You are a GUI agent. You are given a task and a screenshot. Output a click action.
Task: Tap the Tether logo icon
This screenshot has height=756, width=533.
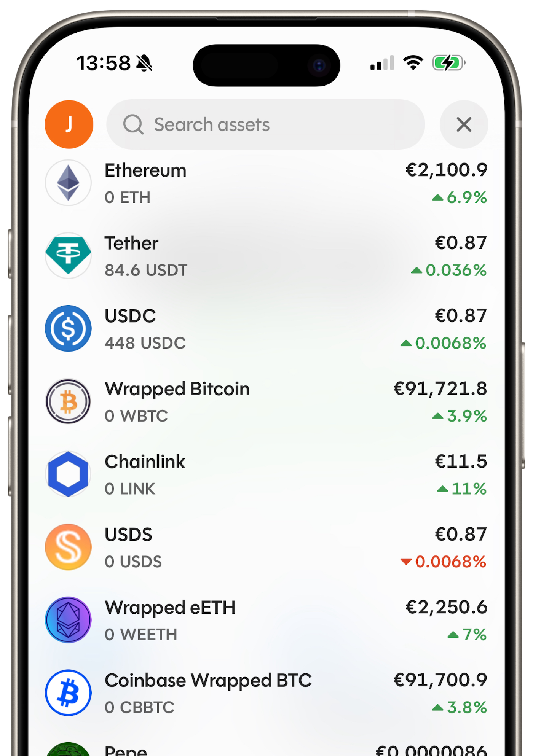tap(68, 256)
